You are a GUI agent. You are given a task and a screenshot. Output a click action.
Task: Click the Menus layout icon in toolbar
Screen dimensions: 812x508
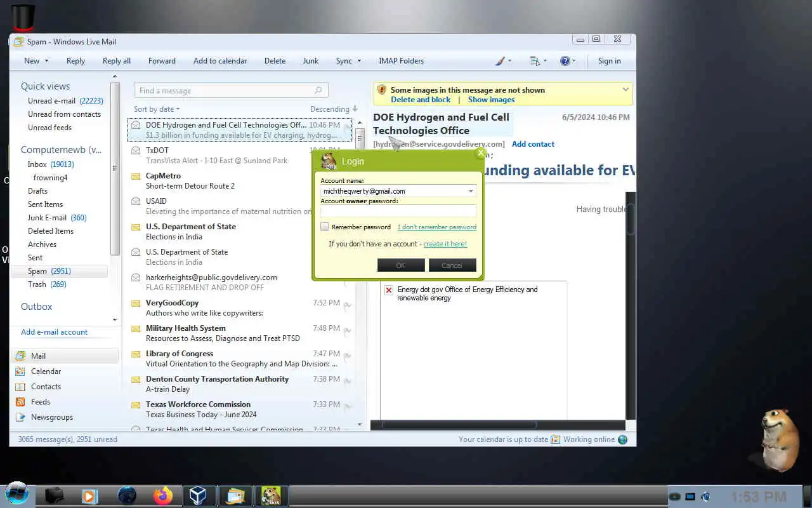(x=535, y=61)
